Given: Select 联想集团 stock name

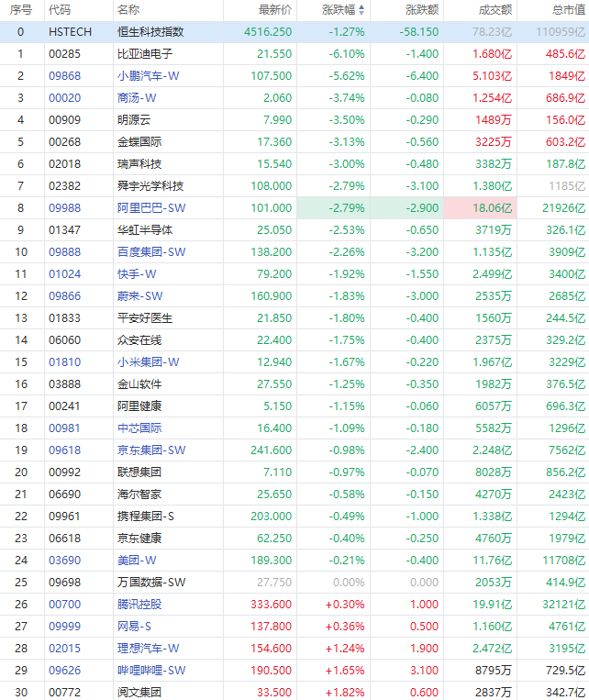Looking at the screenshot, I should click(139, 472).
